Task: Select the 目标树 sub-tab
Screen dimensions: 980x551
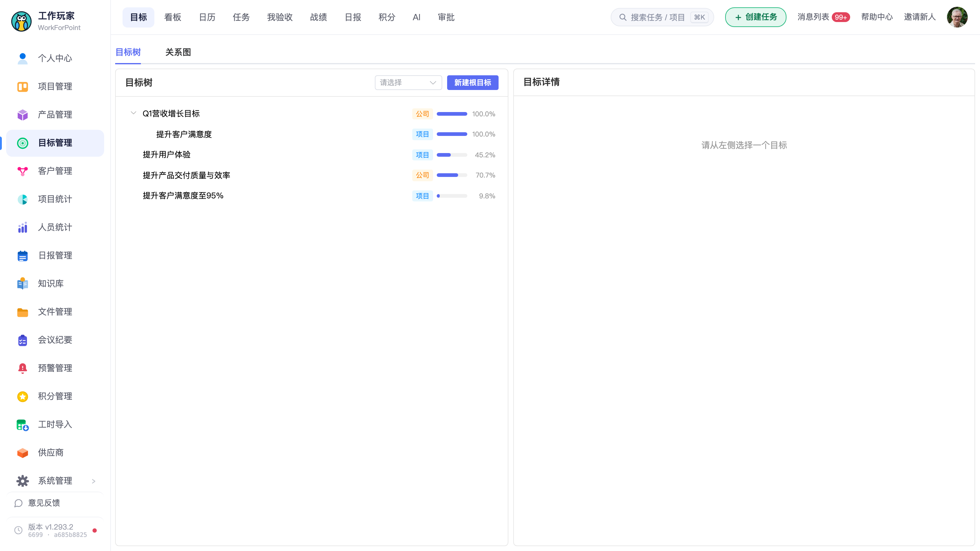Action: click(128, 52)
